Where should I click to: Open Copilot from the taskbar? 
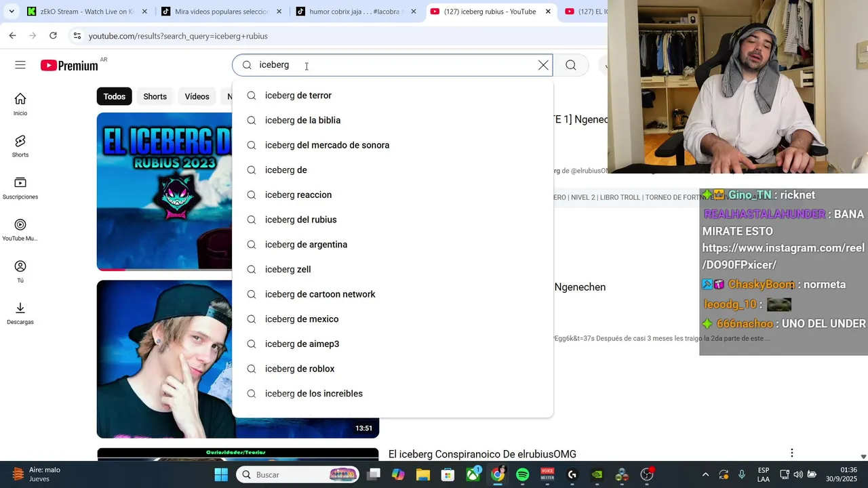click(x=398, y=474)
